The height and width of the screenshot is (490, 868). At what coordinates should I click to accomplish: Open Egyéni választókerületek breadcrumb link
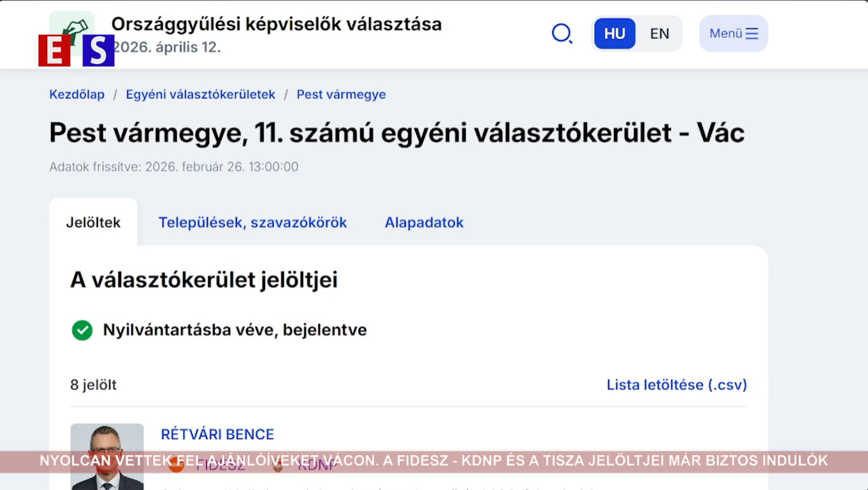point(200,94)
